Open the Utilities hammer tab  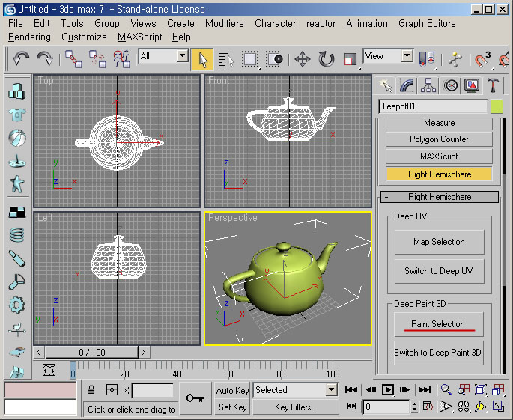pyautogui.click(x=493, y=85)
